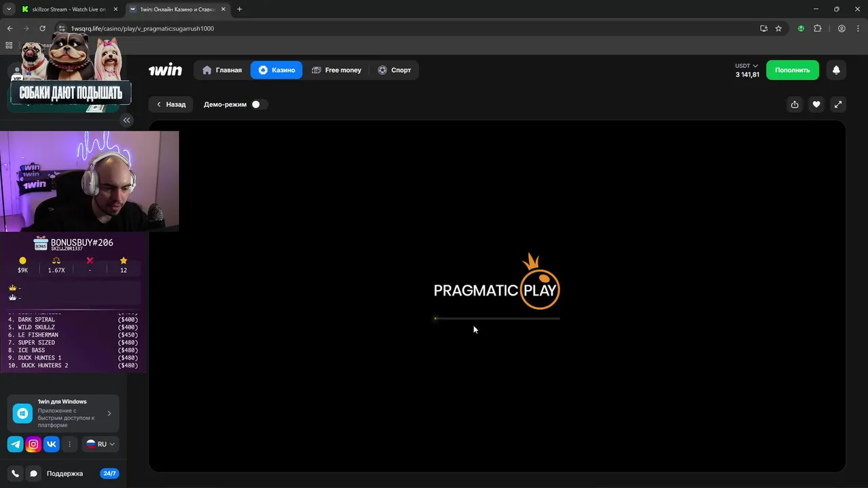Click the streamer webcam overlay
The width and height of the screenshot is (868, 488).
pyautogui.click(x=90, y=182)
